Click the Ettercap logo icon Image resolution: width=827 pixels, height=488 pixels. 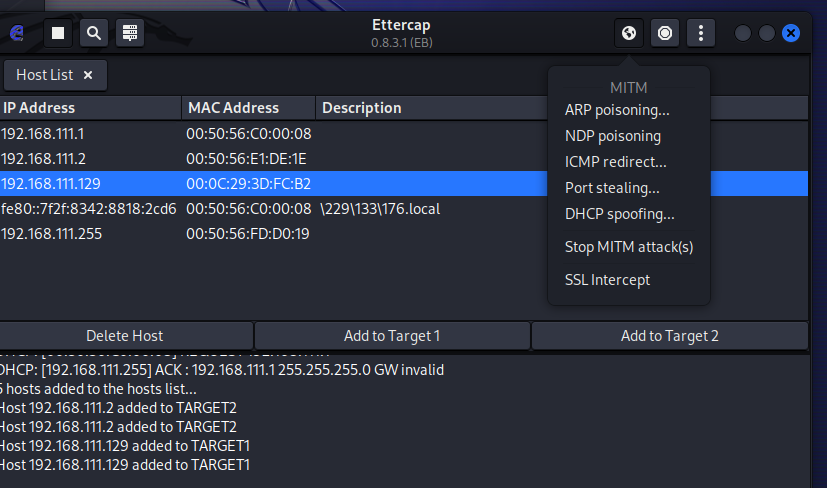pos(17,33)
